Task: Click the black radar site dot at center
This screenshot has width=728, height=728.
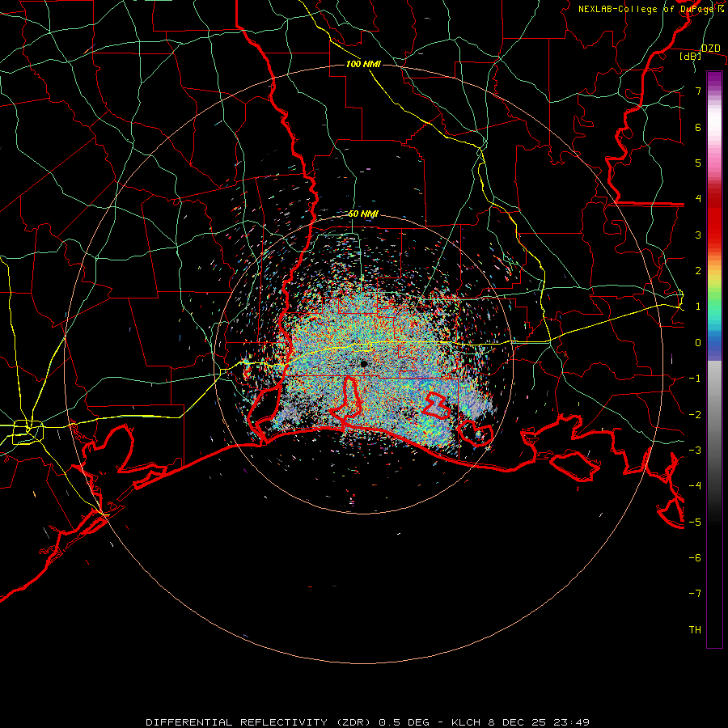Action: point(364,363)
